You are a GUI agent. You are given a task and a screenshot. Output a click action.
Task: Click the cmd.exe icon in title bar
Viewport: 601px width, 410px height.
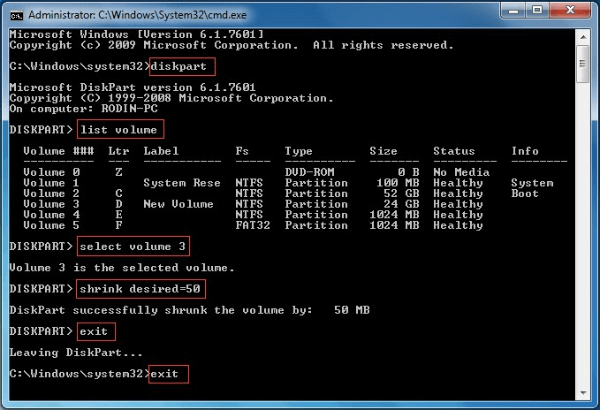14,12
